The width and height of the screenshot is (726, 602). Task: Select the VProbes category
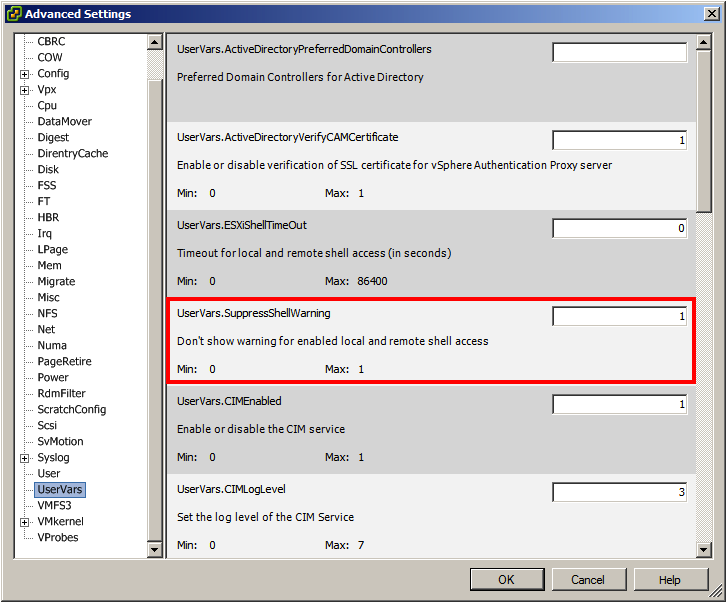point(58,537)
